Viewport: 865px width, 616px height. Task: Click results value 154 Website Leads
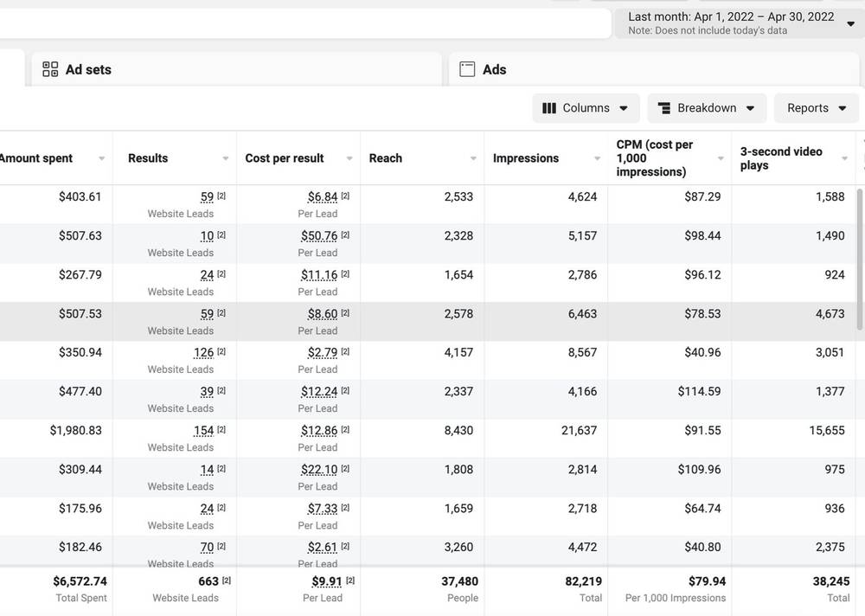tap(203, 431)
